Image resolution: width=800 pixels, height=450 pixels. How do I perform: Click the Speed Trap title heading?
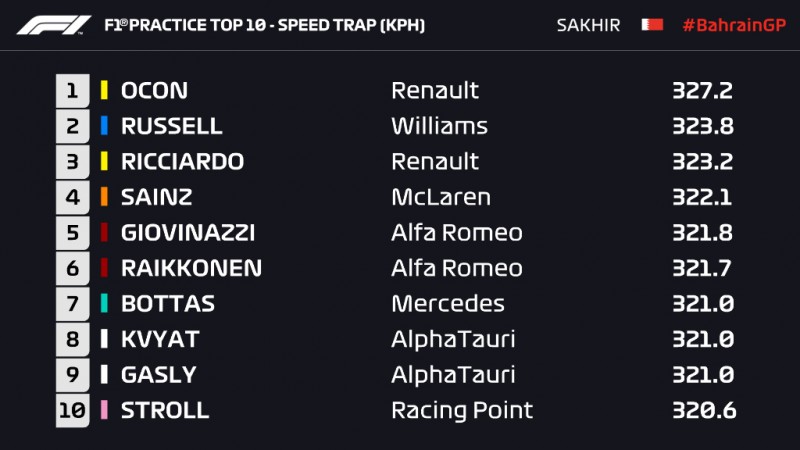pos(264,25)
